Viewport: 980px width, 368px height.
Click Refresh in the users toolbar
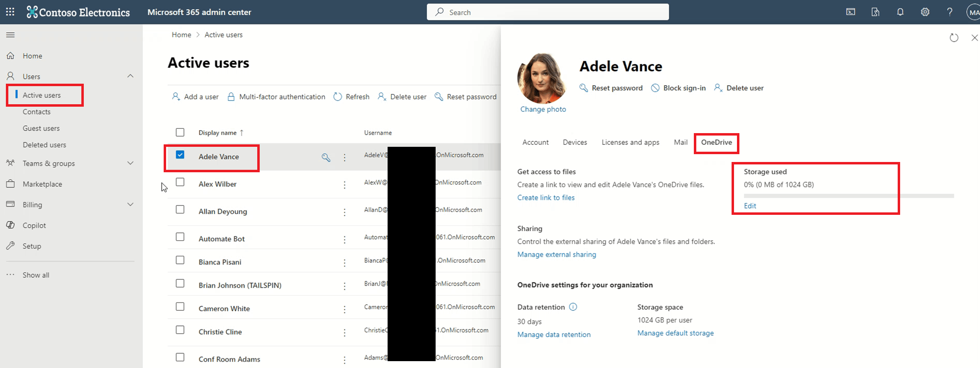pyautogui.click(x=351, y=97)
